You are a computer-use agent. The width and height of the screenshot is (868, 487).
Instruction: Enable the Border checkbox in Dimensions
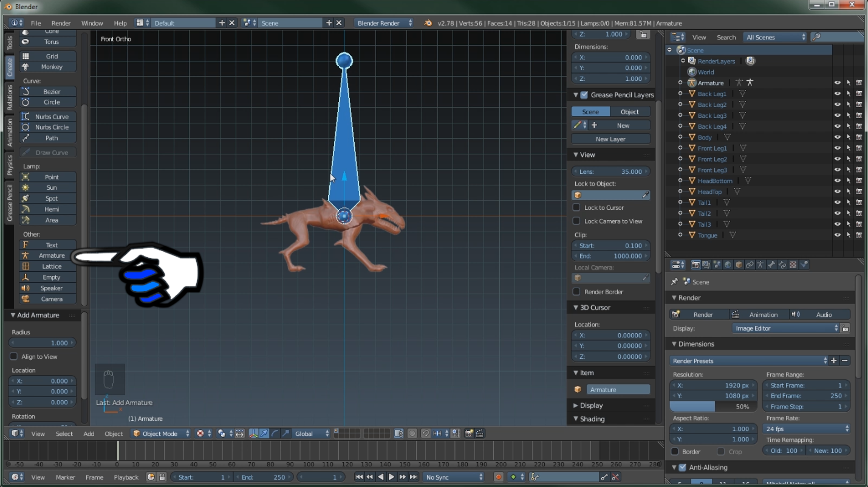pos(675,452)
